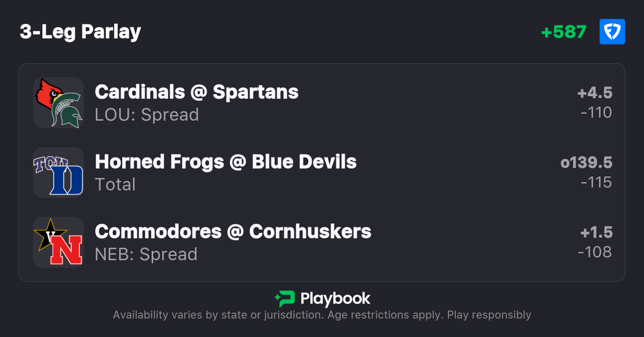Click the FanDuel sportsbook icon
This screenshot has width=644, height=337.
tap(612, 32)
